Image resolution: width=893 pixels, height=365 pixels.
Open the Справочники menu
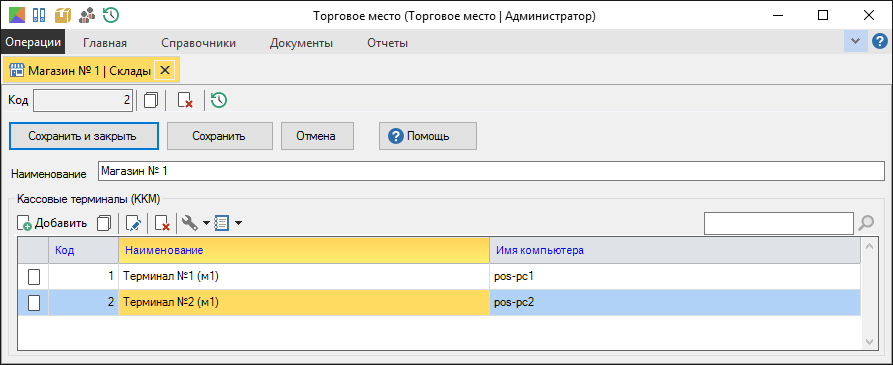[x=198, y=43]
